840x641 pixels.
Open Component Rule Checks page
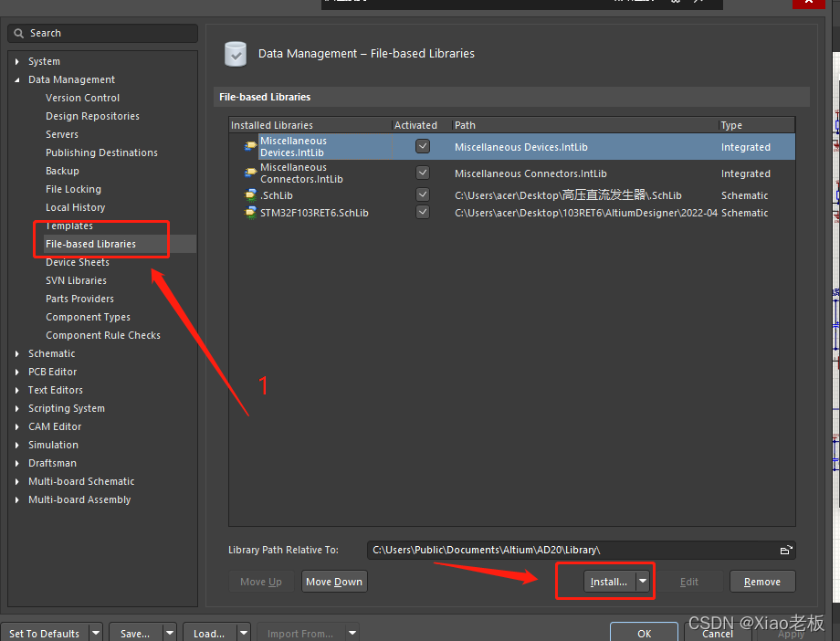(x=103, y=335)
